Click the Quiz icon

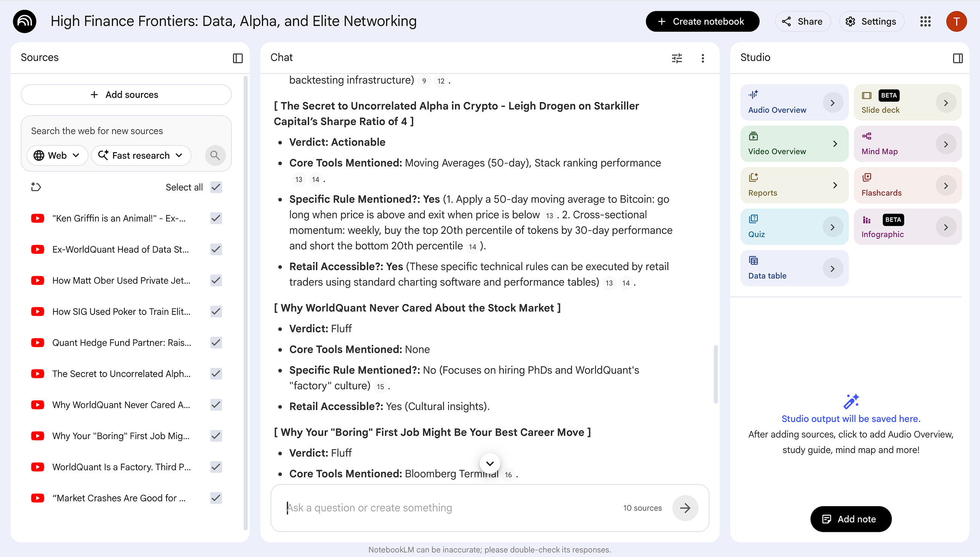click(x=753, y=219)
